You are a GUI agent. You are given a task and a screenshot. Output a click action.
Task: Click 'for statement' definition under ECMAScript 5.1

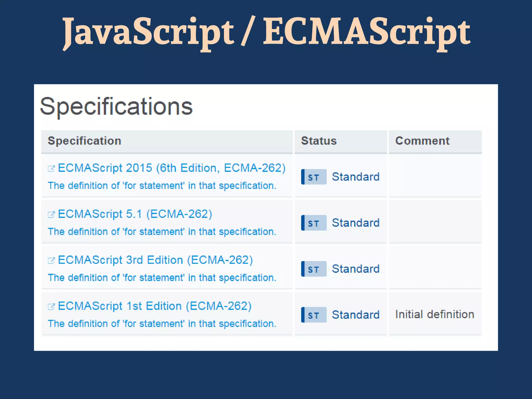tap(162, 232)
